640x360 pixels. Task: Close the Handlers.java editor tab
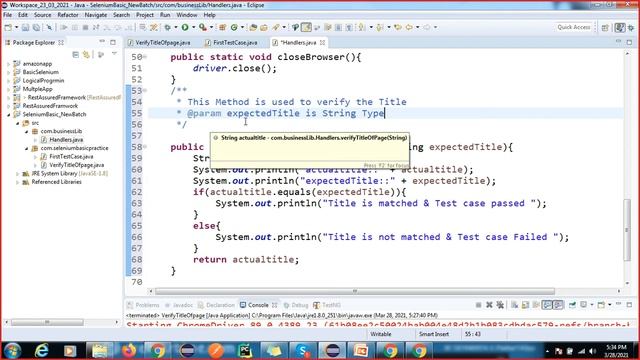pyautogui.click(x=322, y=42)
